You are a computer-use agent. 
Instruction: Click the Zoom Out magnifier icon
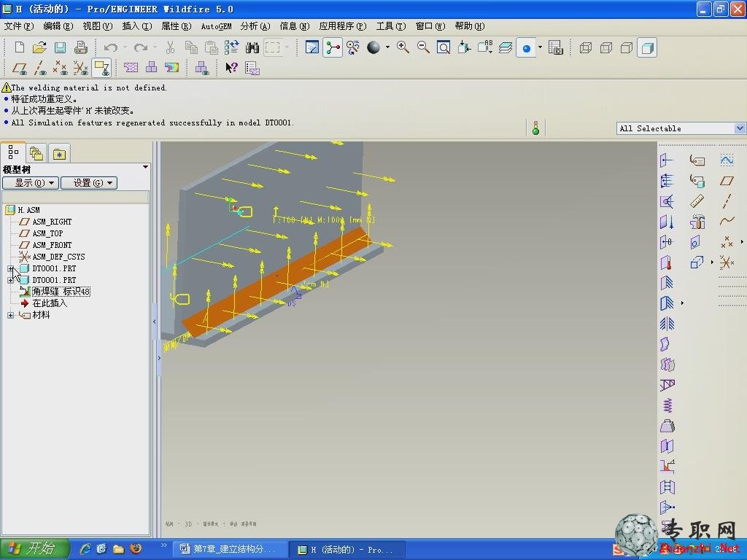coord(423,47)
